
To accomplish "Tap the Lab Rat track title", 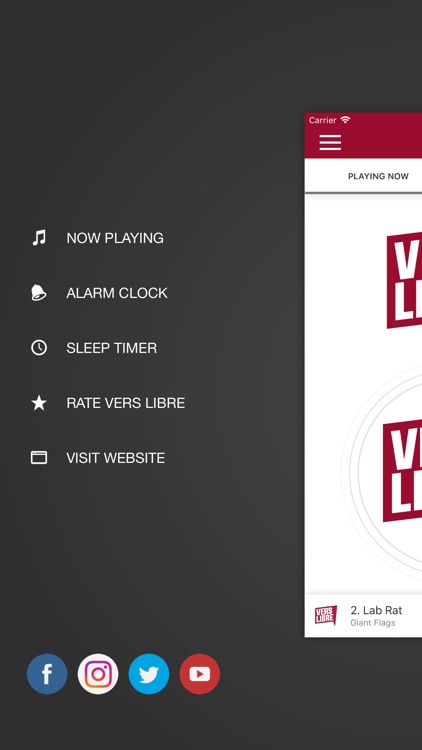I will tap(376, 610).
